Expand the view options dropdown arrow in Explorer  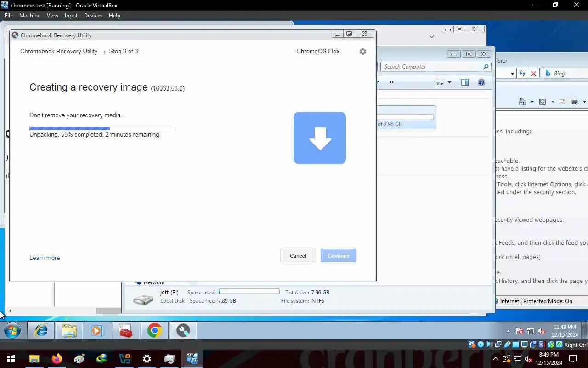tap(449, 82)
